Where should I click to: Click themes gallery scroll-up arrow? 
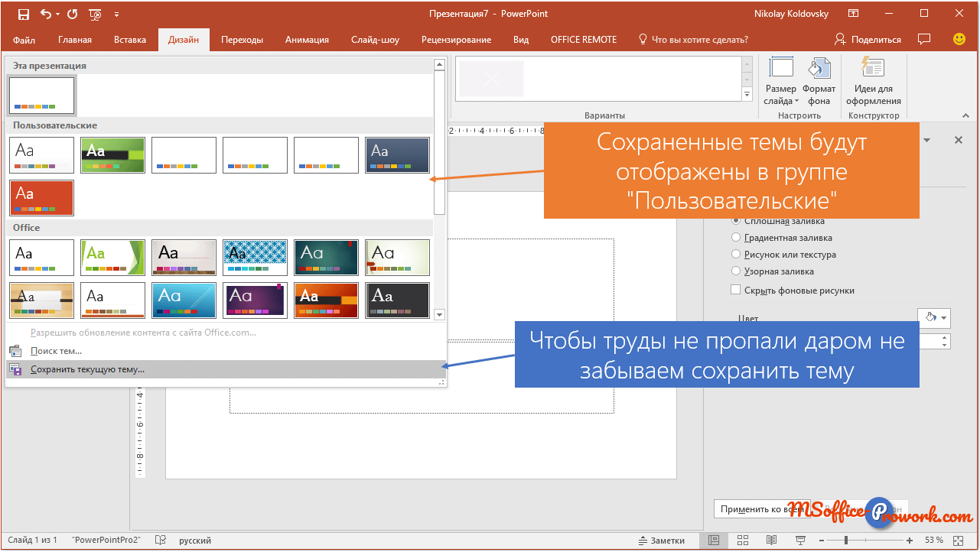(440, 65)
